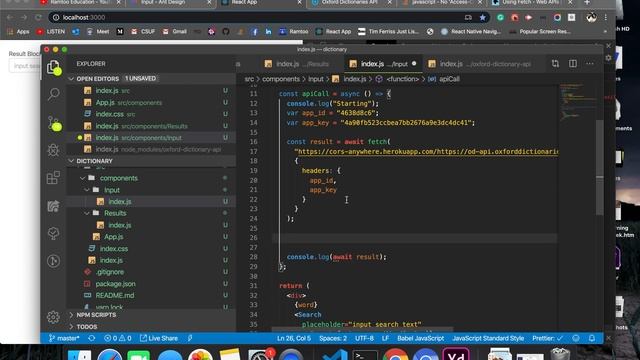
Task: Split the editor to the right
Action: pyautogui.click(x=573, y=64)
